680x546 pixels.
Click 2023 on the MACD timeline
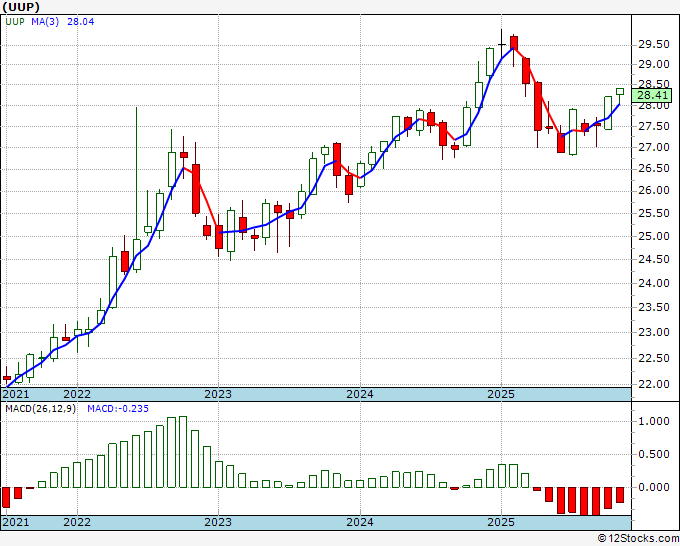pos(218,522)
